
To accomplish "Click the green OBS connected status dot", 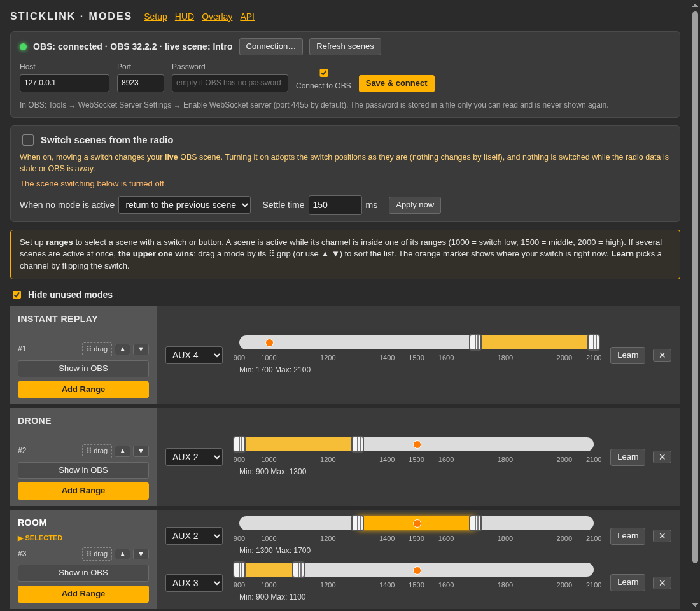I will pyautogui.click(x=23, y=46).
